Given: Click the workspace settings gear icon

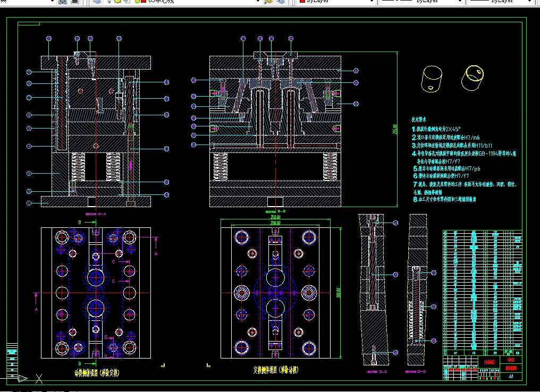Looking at the screenshot, I should pos(62,2).
